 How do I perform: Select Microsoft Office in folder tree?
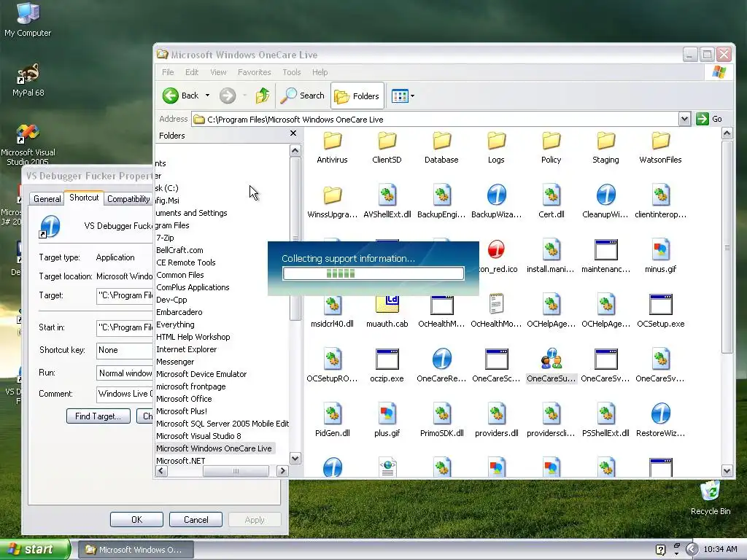coord(184,399)
